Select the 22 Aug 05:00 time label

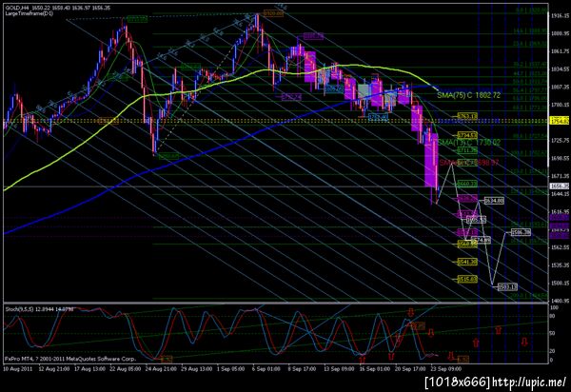(125, 369)
